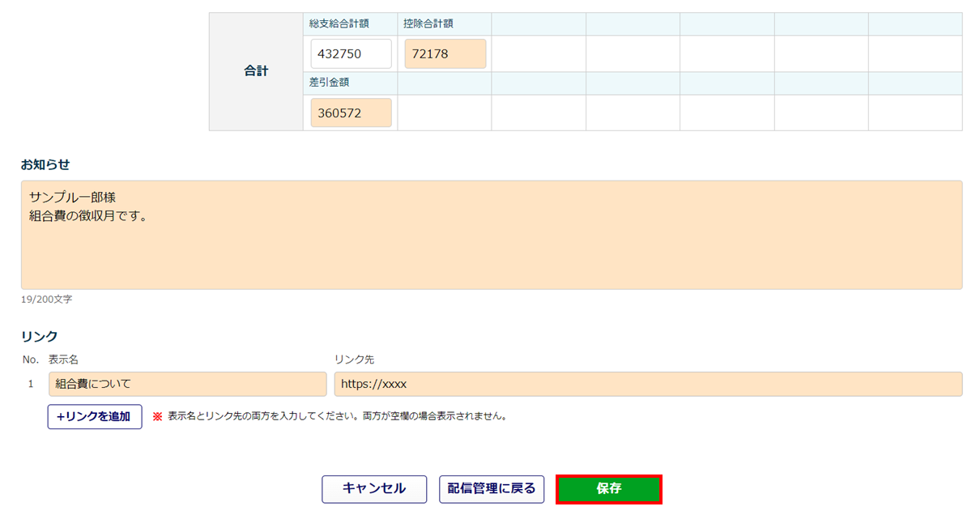
Task: Click the 19/200文字 character counter
Action: tap(46, 300)
